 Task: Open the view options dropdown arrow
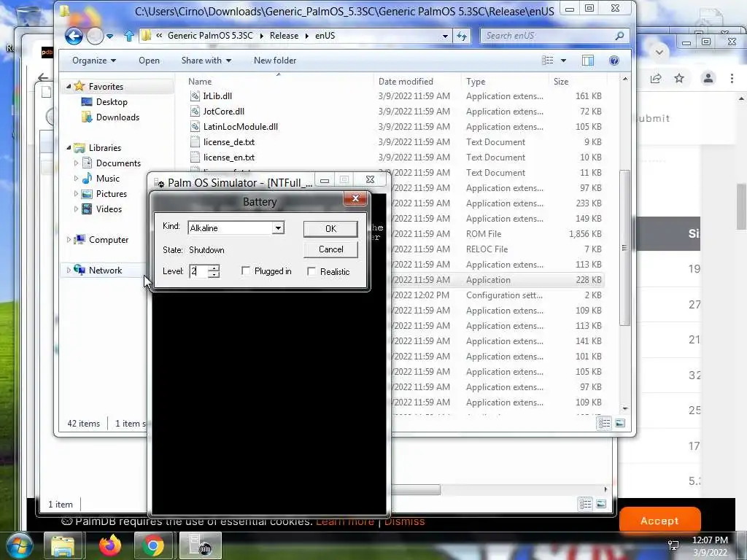tap(564, 61)
